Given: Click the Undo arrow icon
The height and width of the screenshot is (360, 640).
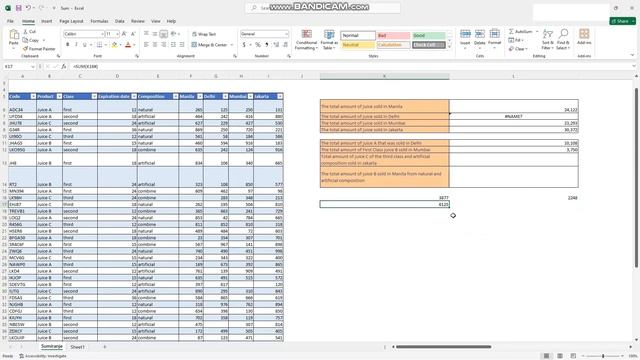Looking at the screenshot, I should 28,8.
